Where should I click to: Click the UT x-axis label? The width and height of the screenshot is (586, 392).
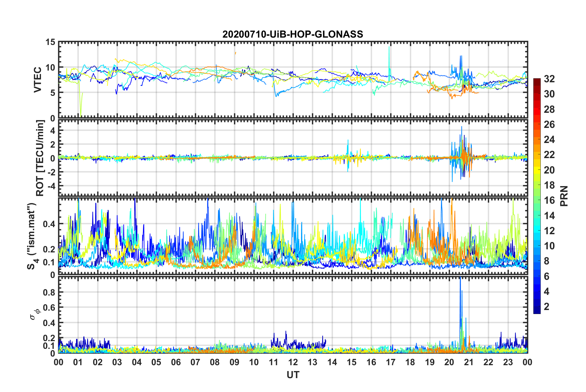coord(293,375)
